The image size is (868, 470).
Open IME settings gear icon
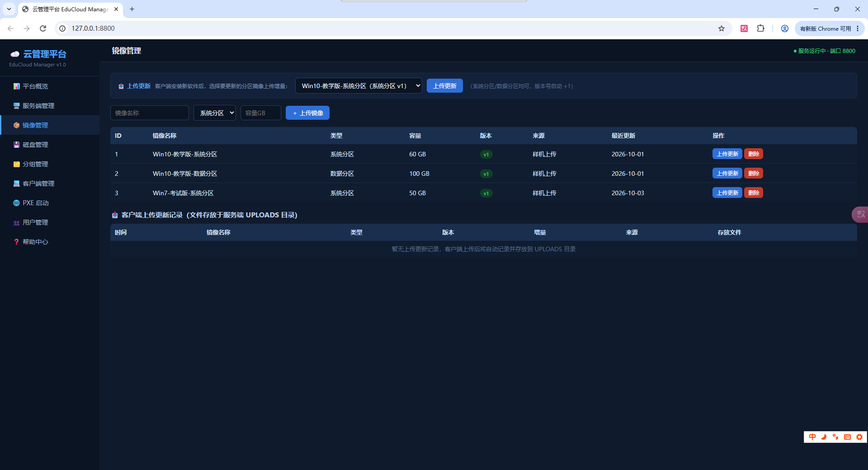click(x=859, y=437)
